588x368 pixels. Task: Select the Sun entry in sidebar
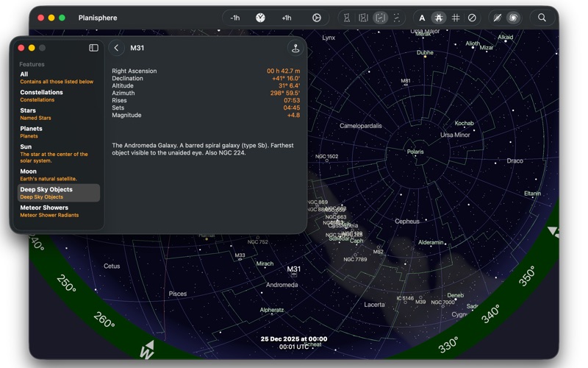pos(59,153)
